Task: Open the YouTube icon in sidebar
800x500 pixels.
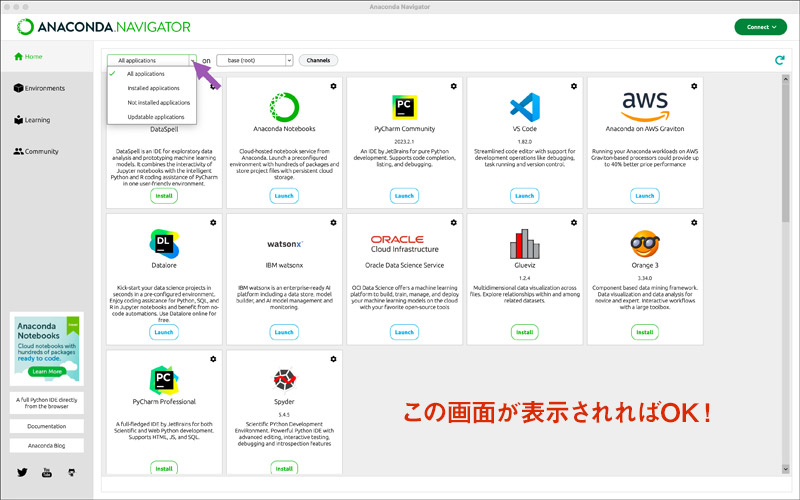Action: click(46, 472)
